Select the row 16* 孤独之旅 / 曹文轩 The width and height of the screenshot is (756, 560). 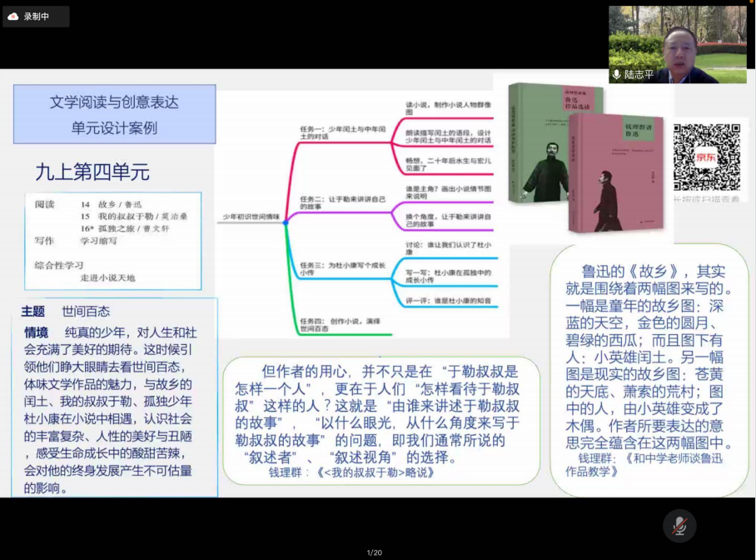click(x=125, y=228)
